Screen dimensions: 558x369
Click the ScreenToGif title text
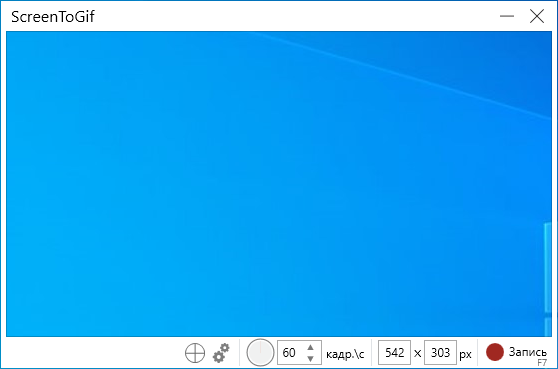click(x=53, y=16)
